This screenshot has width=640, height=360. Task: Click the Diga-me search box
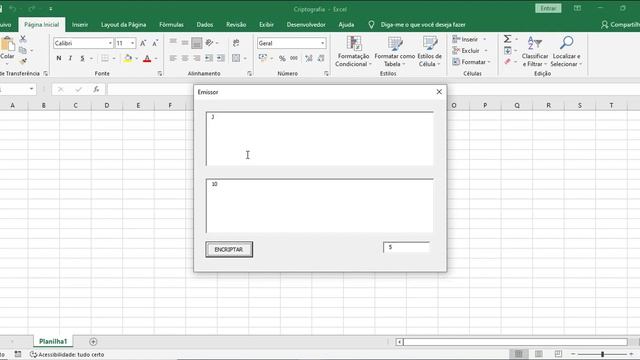click(x=423, y=24)
